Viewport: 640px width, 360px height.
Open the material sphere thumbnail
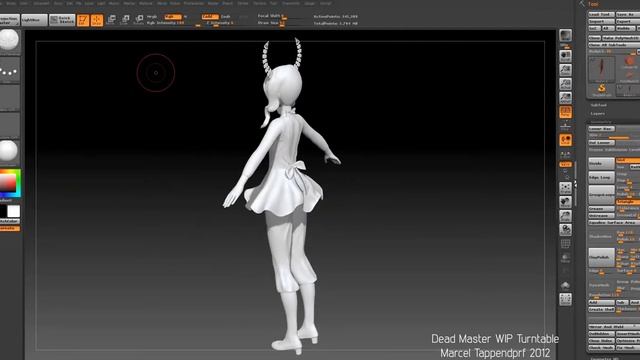click(x=9, y=152)
